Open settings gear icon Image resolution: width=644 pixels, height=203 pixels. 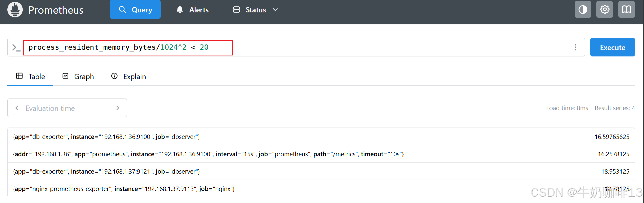coord(605,9)
